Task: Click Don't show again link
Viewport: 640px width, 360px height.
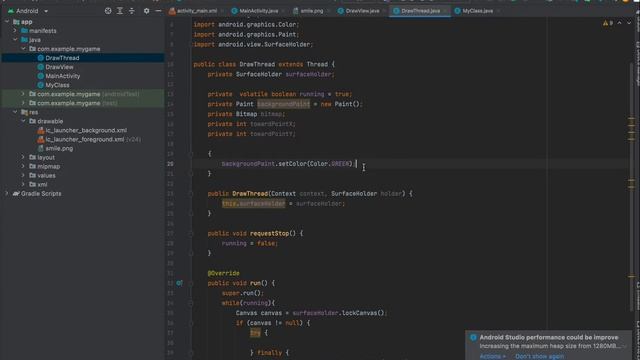Action: click(x=540, y=356)
